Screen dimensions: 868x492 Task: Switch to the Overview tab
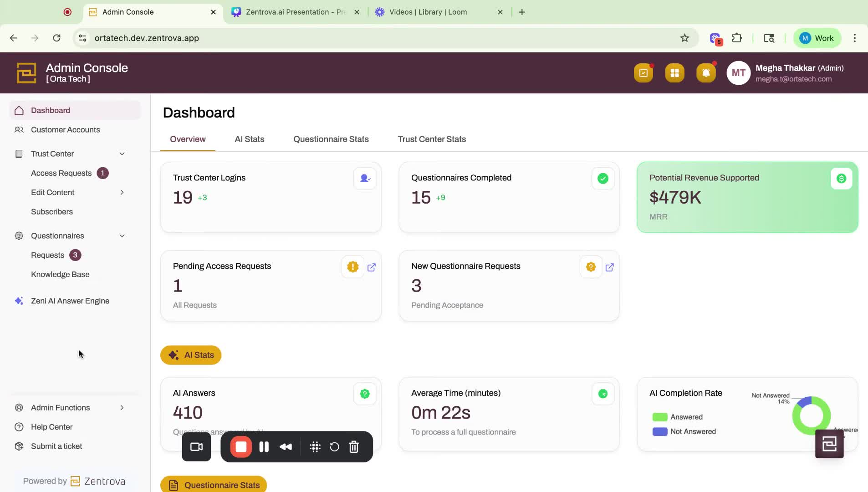click(188, 139)
